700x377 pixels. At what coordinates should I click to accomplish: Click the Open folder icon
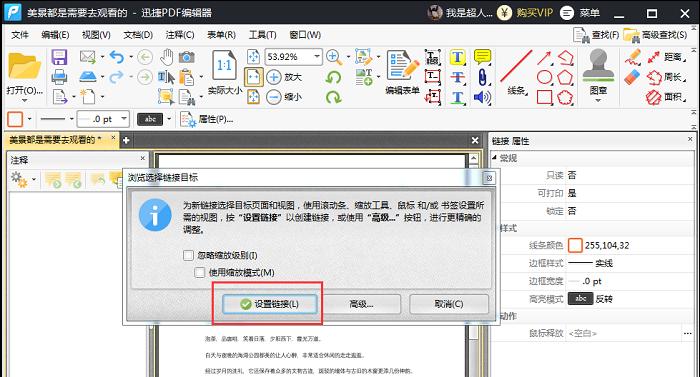(x=24, y=66)
